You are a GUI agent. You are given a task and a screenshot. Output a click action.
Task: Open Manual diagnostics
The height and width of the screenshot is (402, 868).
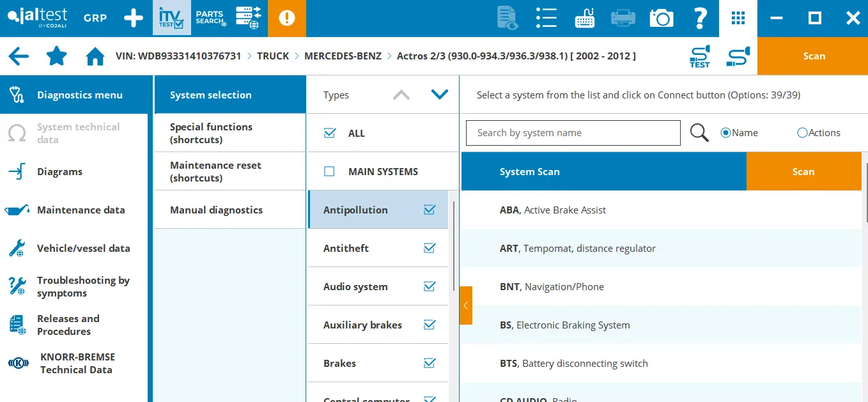pyautogui.click(x=230, y=210)
